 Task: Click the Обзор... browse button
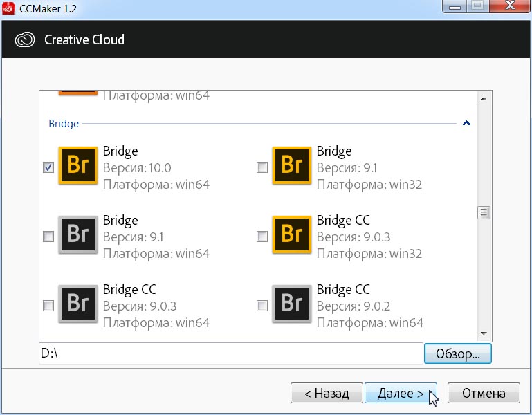(458, 353)
